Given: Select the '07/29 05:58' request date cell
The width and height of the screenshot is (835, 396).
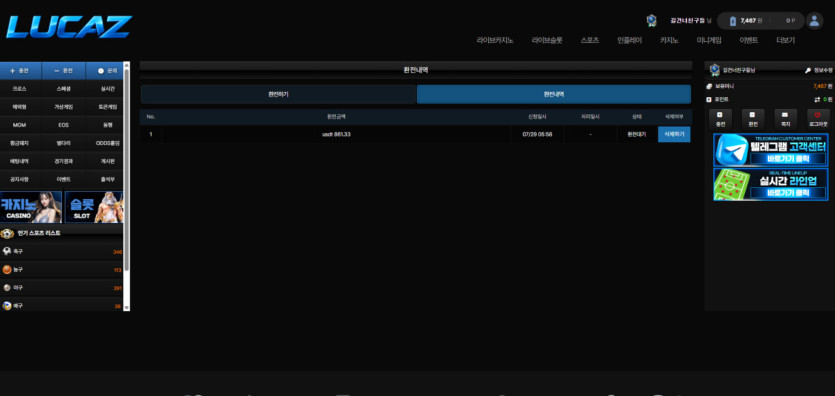Looking at the screenshot, I should (537, 134).
